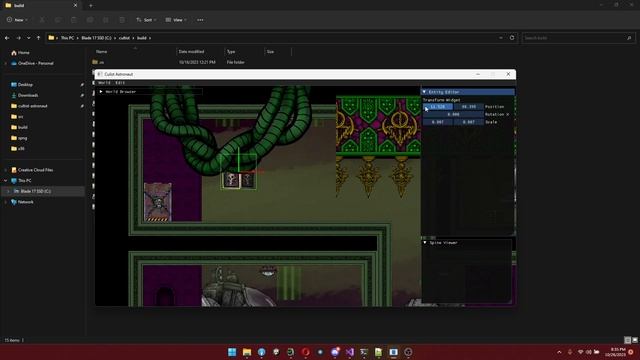
Task: Go forward in File Explorer
Action: [x=18, y=38]
